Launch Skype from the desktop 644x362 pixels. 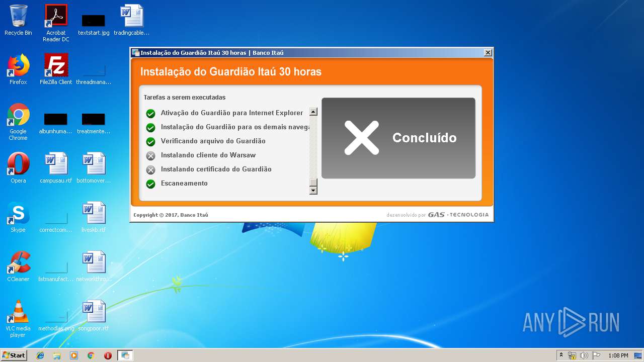pyautogui.click(x=18, y=218)
